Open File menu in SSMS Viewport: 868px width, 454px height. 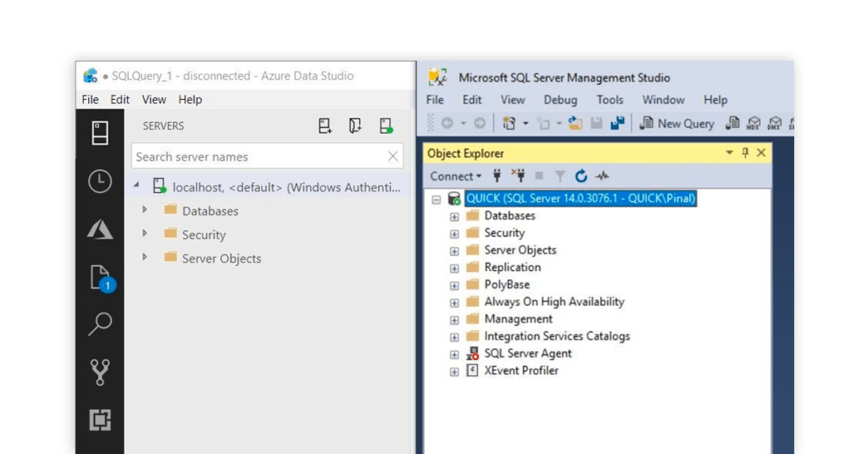[435, 100]
